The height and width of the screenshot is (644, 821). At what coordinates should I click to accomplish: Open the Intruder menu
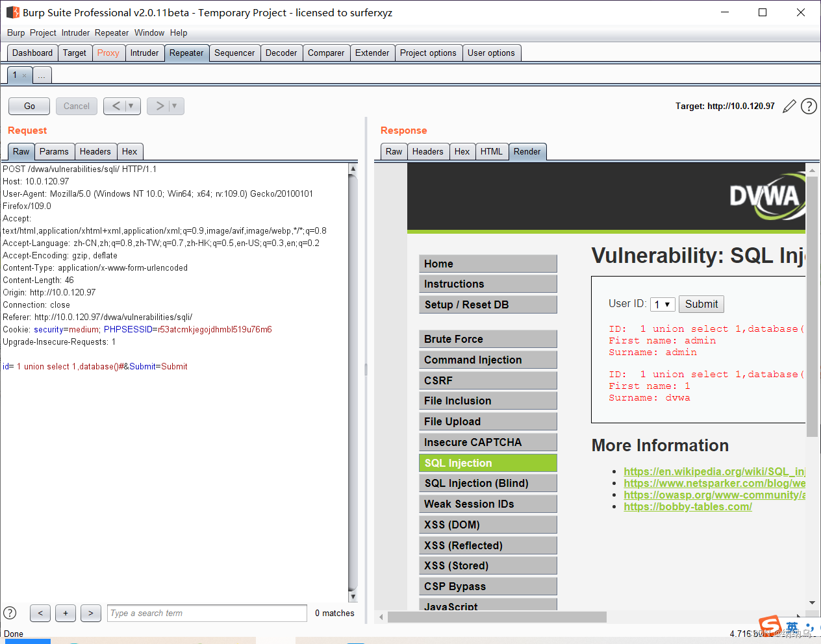(x=75, y=32)
